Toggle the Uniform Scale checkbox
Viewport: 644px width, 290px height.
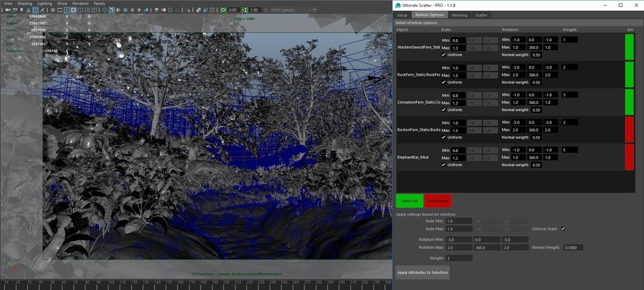[563, 228]
